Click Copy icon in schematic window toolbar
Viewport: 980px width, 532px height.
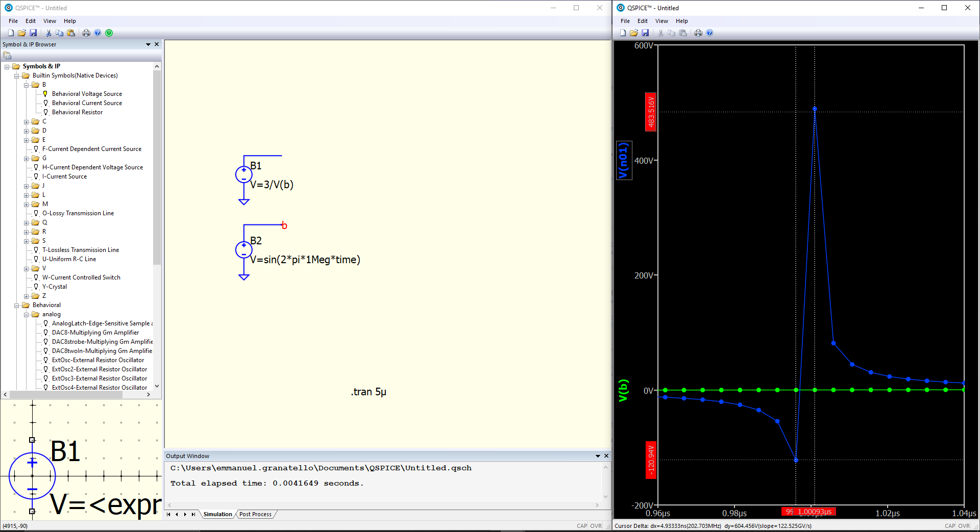[x=60, y=33]
